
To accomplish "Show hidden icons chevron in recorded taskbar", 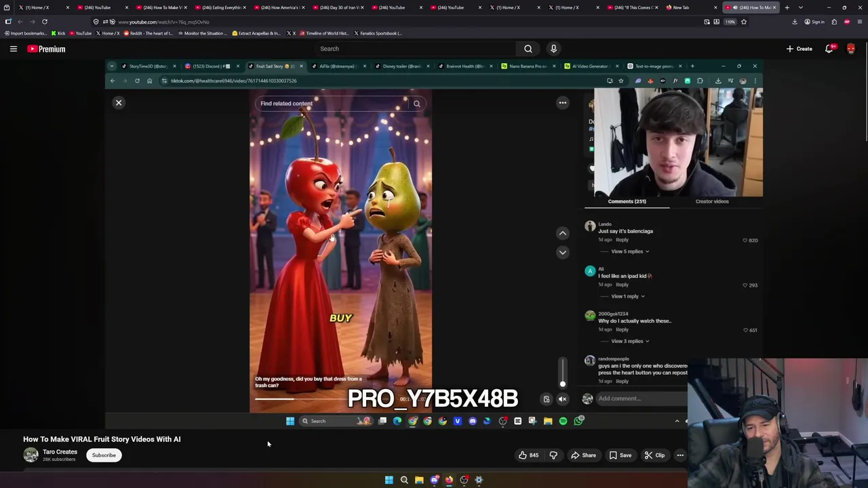I will (x=677, y=421).
